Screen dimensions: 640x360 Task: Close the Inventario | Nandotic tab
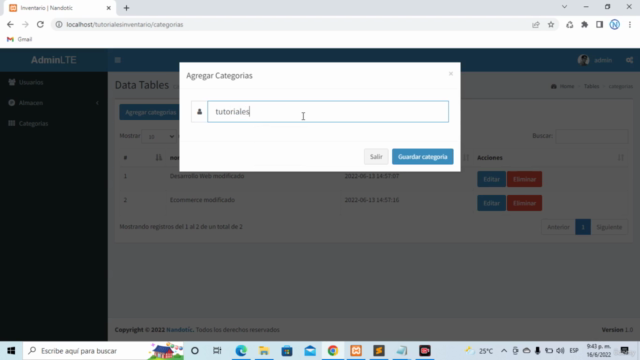[x=109, y=8]
